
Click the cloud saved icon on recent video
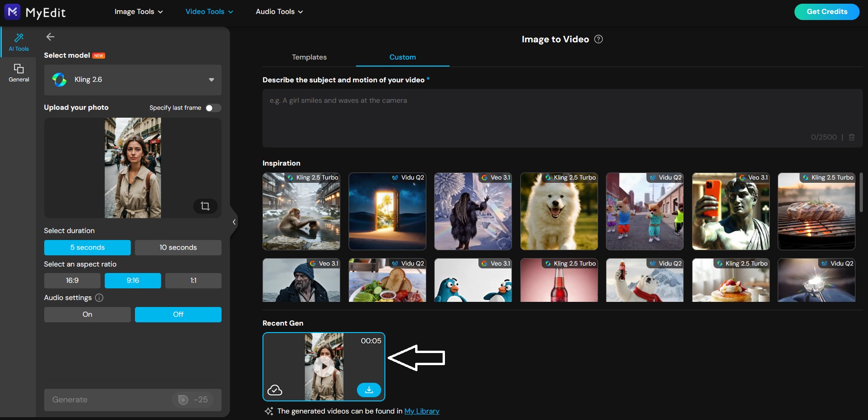click(275, 390)
